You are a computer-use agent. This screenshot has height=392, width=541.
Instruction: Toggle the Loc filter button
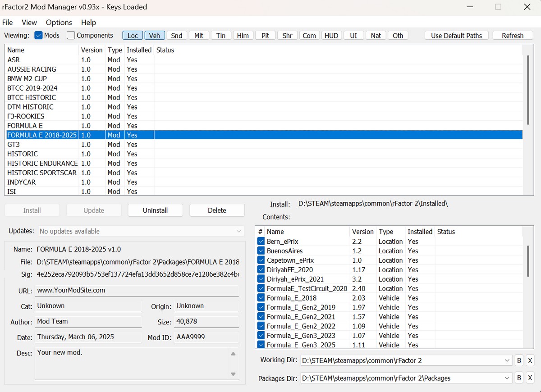point(133,36)
